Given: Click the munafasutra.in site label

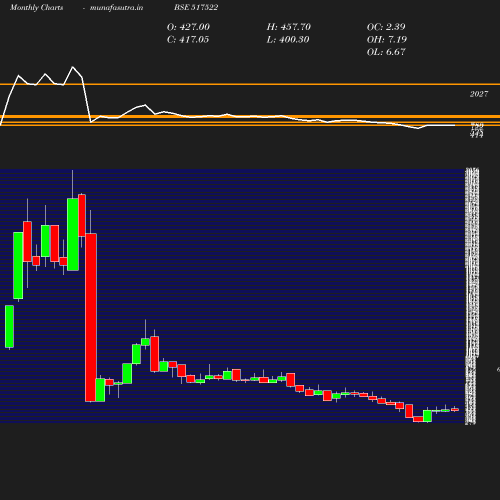Looking at the screenshot, I should point(116,8).
